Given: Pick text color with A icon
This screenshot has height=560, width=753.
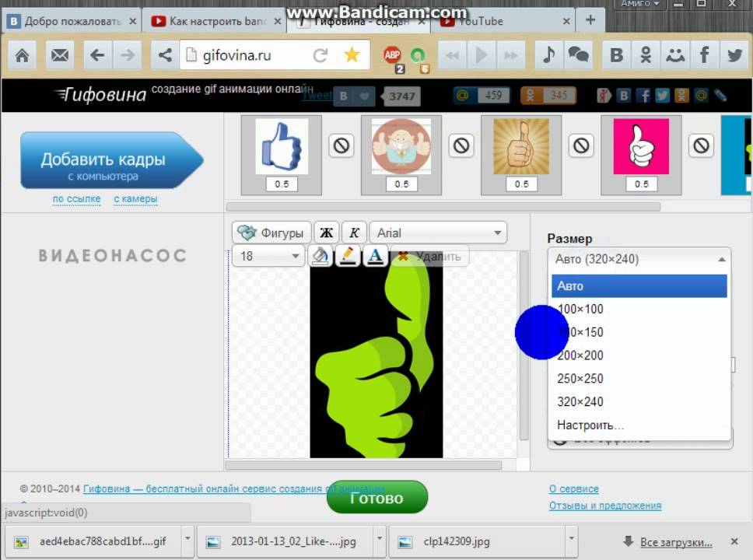Looking at the screenshot, I should [376, 256].
